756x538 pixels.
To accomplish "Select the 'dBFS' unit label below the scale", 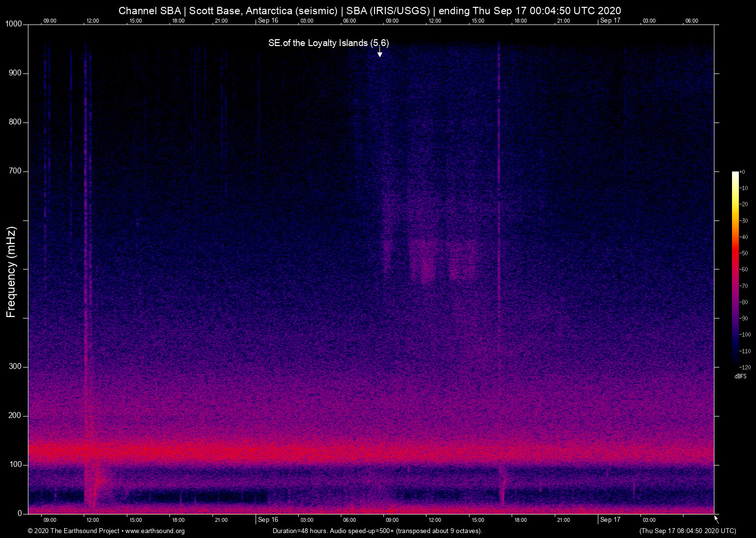I will [x=740, y=376].
